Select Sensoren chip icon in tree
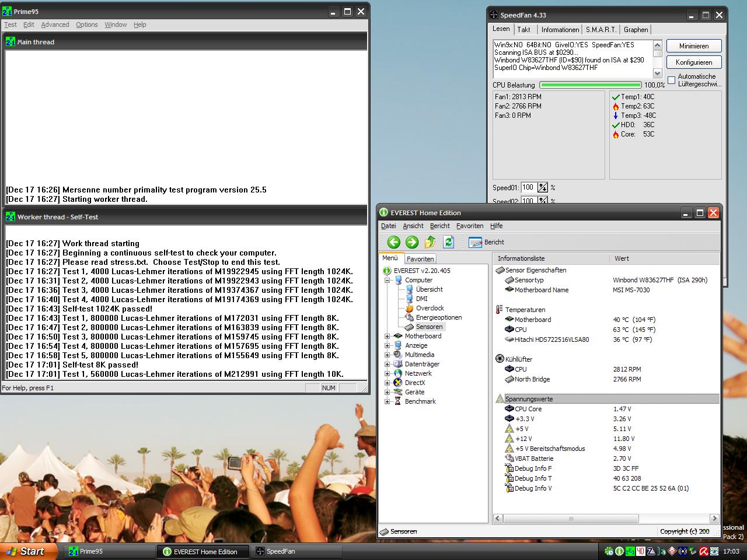The image size is (747, 560). point(410,327)
